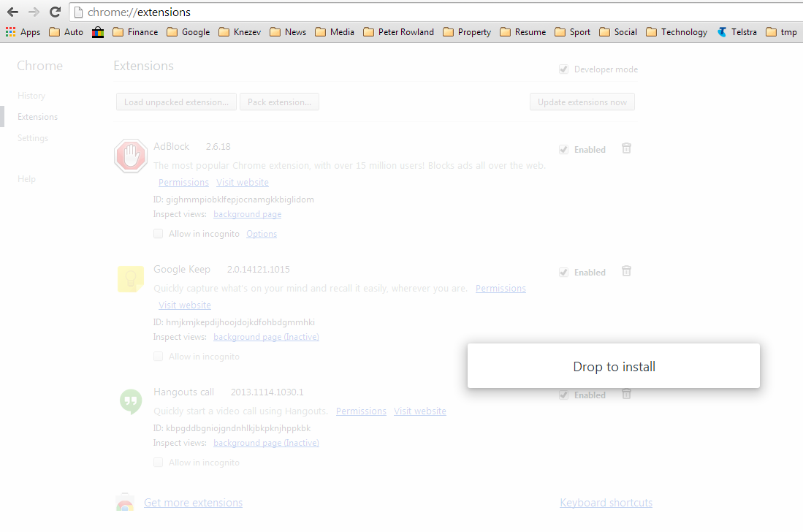Click the Google Keep version 2.0.14121.1015
Viewport: 803px width, 532px height.
point(258,270)
